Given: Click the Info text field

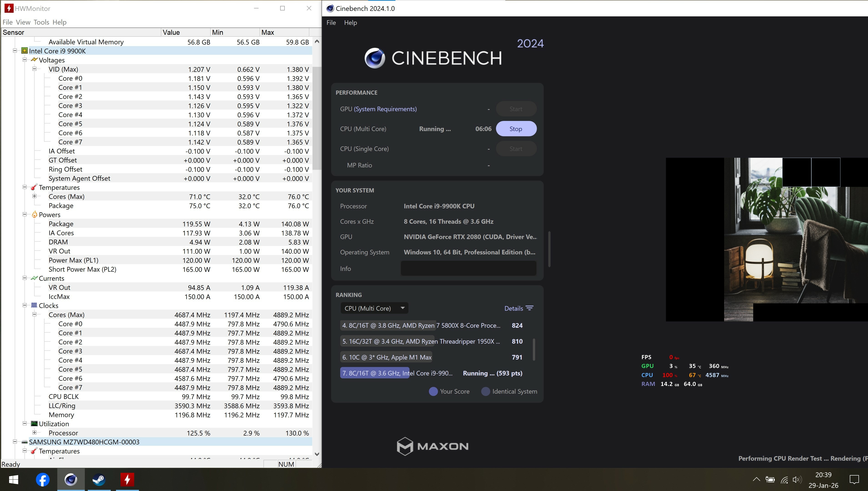Looking at the screenshot, I should click(468, 269).
